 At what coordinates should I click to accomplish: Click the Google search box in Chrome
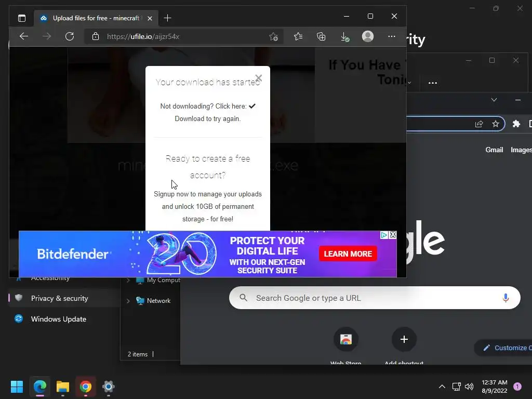tap(375, 298)
